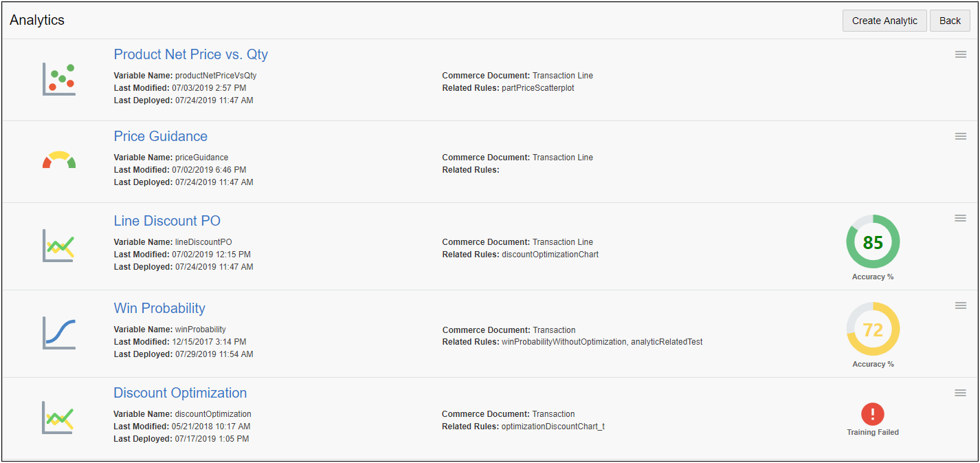The width and height of the screenshot is (980, 463).
Task: Open the Product Net Price vs. Qty analytic
Action: 191,54
